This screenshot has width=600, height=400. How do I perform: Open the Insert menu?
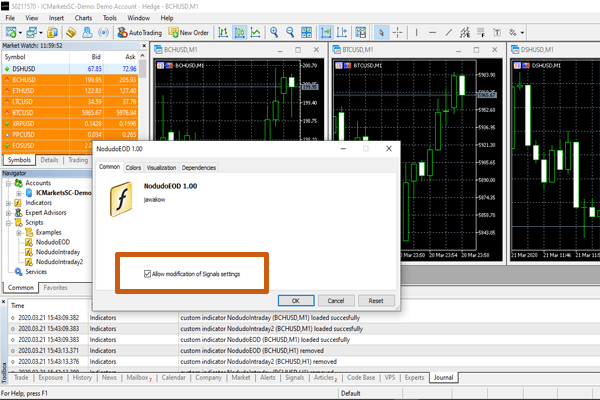click(x=56, y=18)
